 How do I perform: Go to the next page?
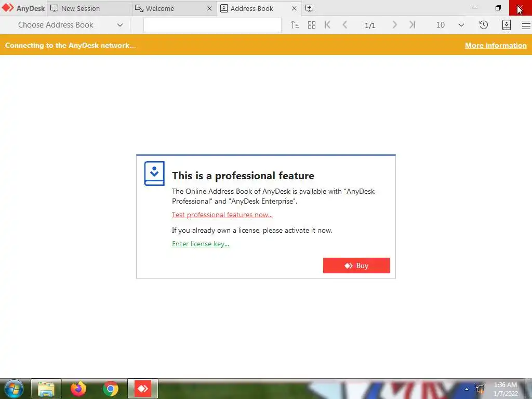click(394, 25)
